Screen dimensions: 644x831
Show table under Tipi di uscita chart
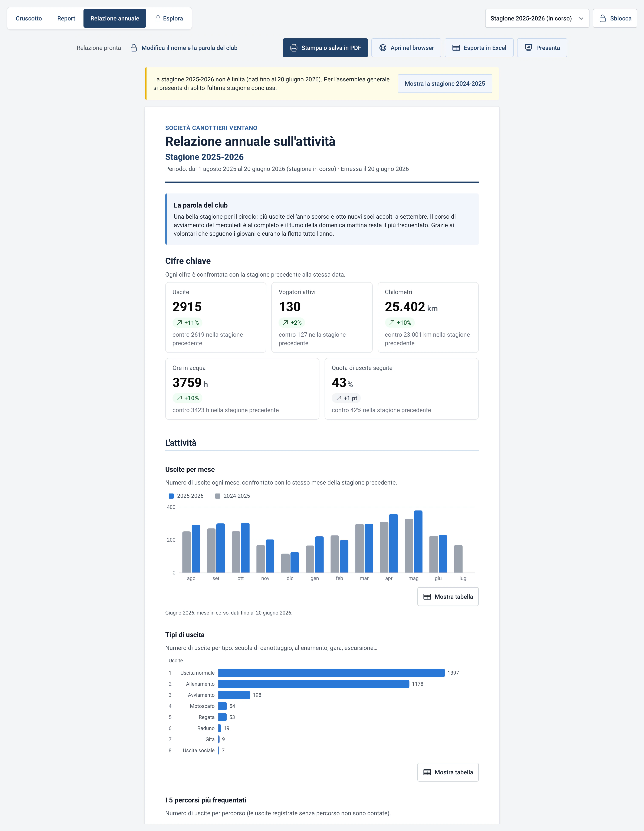click(x=448, y=772)
